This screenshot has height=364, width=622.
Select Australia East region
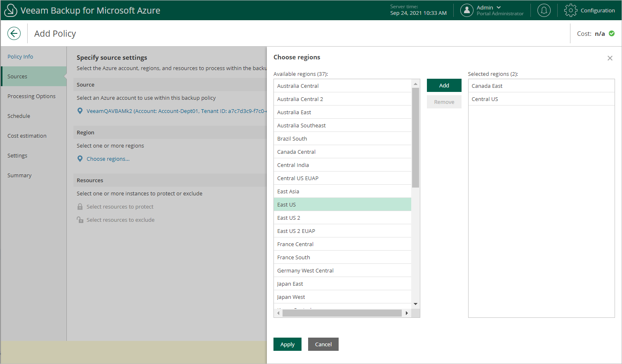tap(343, 112)
